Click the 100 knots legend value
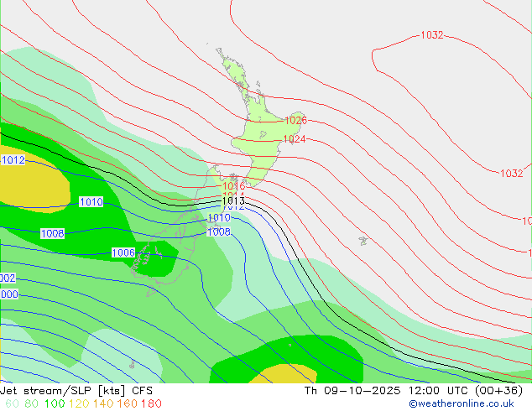The image size is (532, 411). pos(55,403)
